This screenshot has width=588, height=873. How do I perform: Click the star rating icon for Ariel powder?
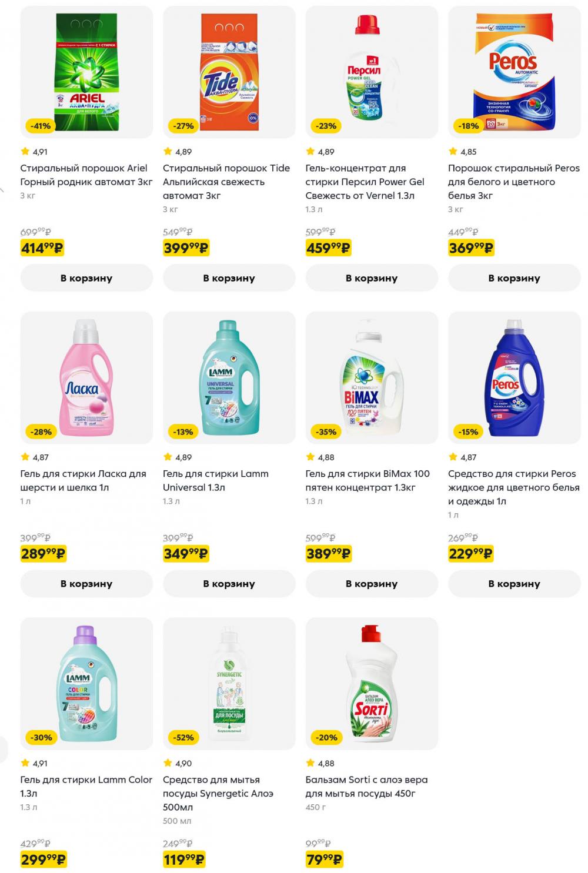click(x=24, y=150)
